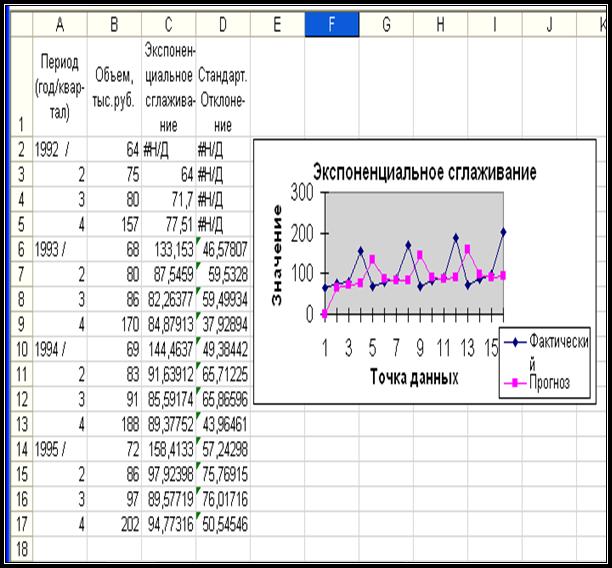Select cell with value 144,4637
612x568 pixels.
click(x=169, y=349)
